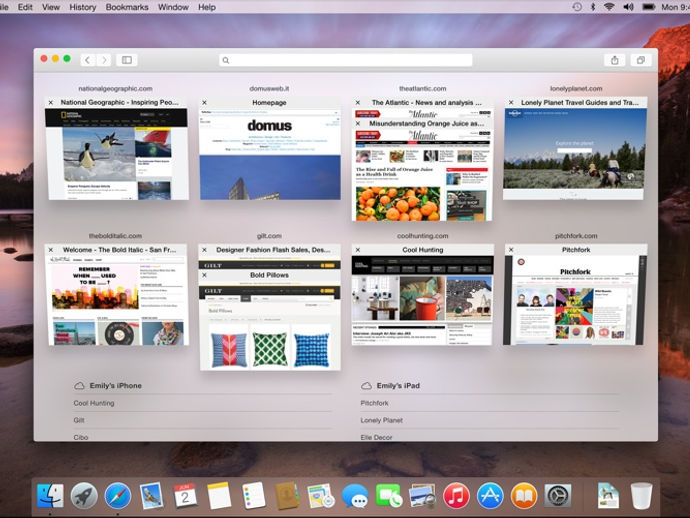Click the Show all tabs button

(x=641, y=60)
